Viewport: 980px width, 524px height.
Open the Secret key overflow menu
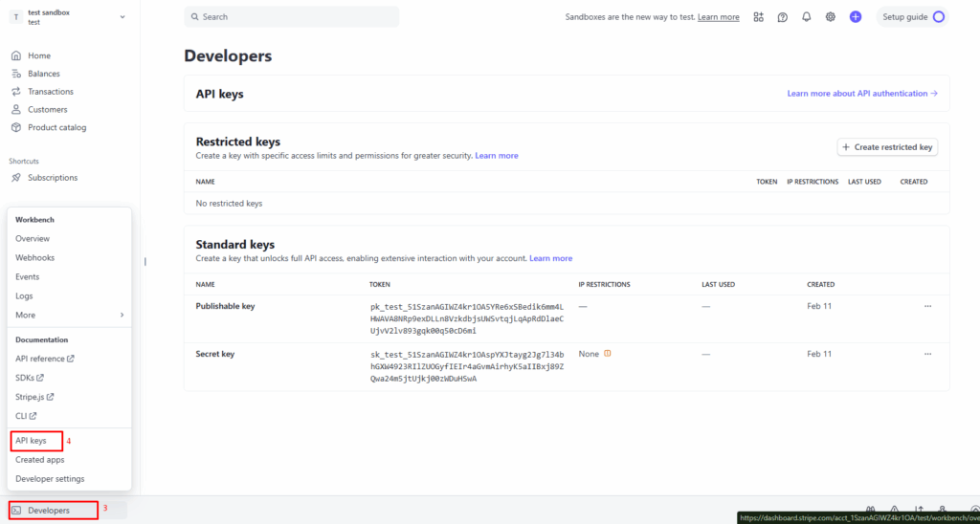coord(927,354)
